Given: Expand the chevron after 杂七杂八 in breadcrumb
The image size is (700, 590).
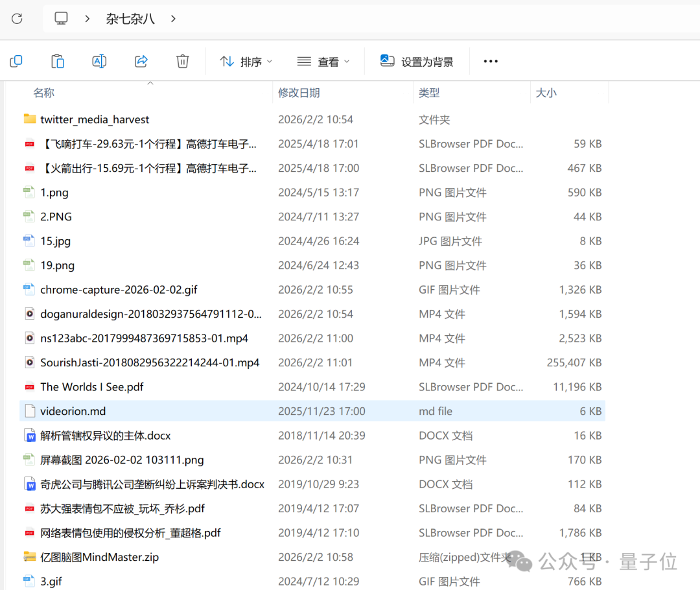Looking at the screenshot, I should tap(173, 19).
